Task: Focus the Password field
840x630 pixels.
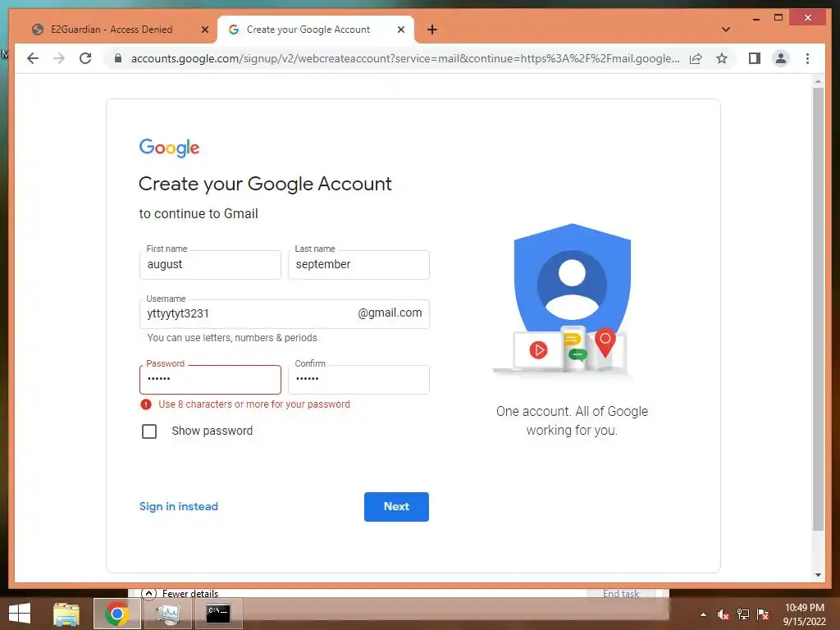Action: pos(210,379)
